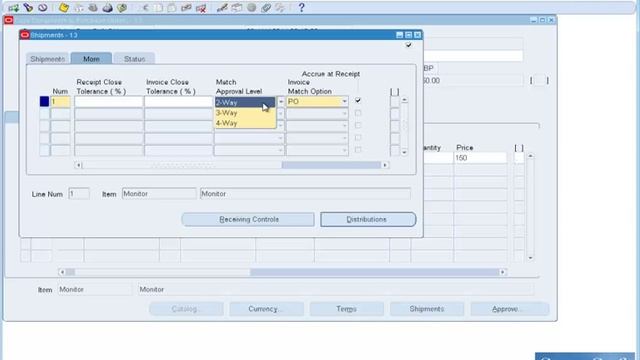Click the Close Form toolbar icon
The height and width of the screenshot is (360, 640).
coord(122,8)
